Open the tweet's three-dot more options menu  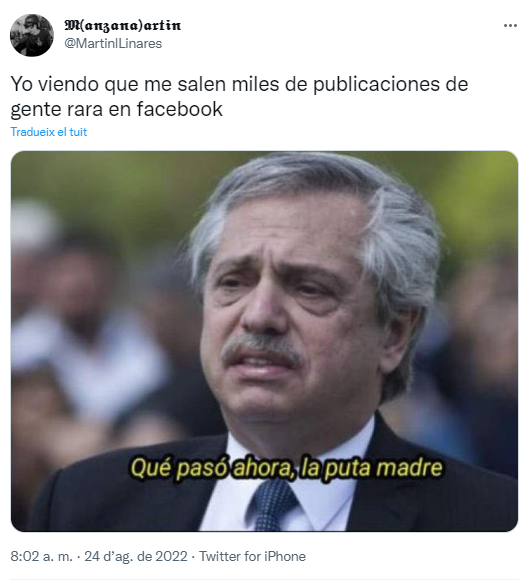(510, 26)
